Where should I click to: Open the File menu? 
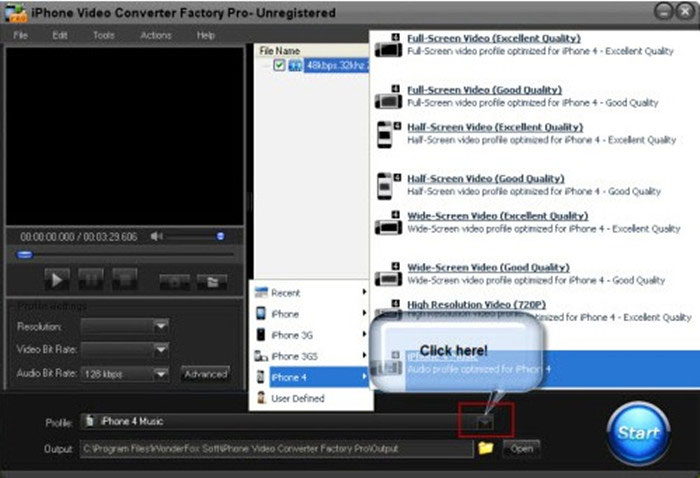click(21, 35)
